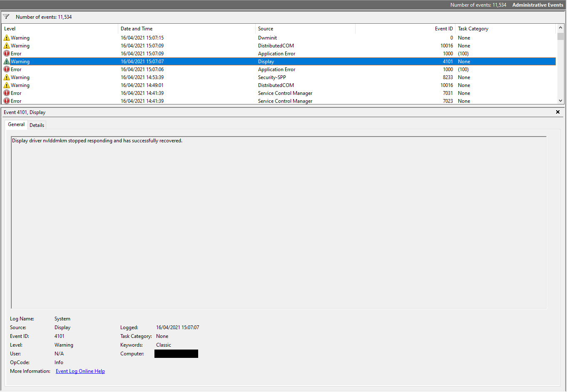This screenshot has height=392, width=567.
Task: Sort list by Source column header
Action: click(x=305, y=29)
